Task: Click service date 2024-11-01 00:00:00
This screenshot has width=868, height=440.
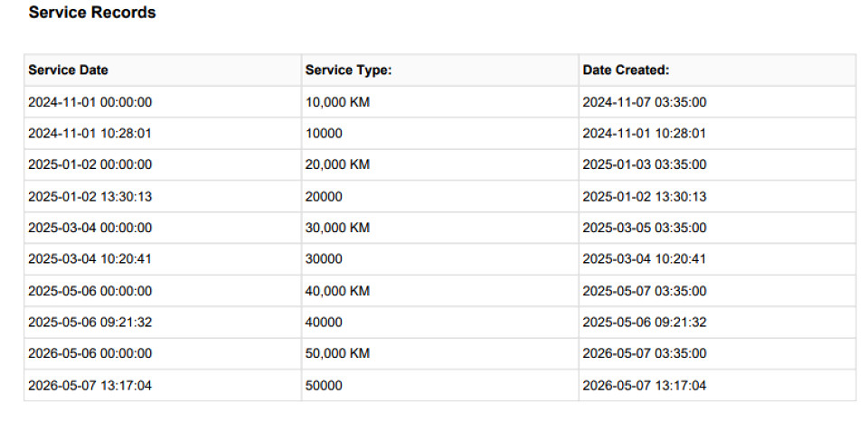Action: point(90,102)
